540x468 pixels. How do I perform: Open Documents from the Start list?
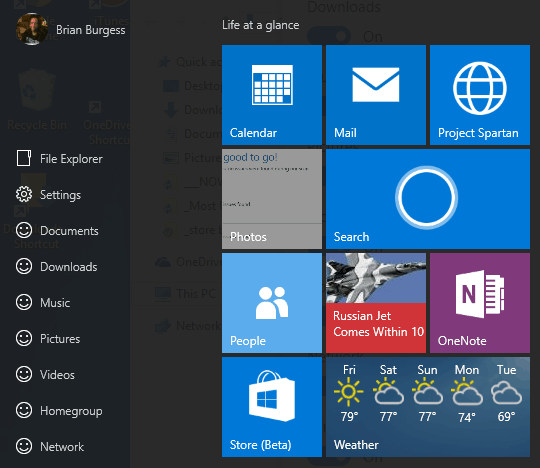(x=69, y=231)
